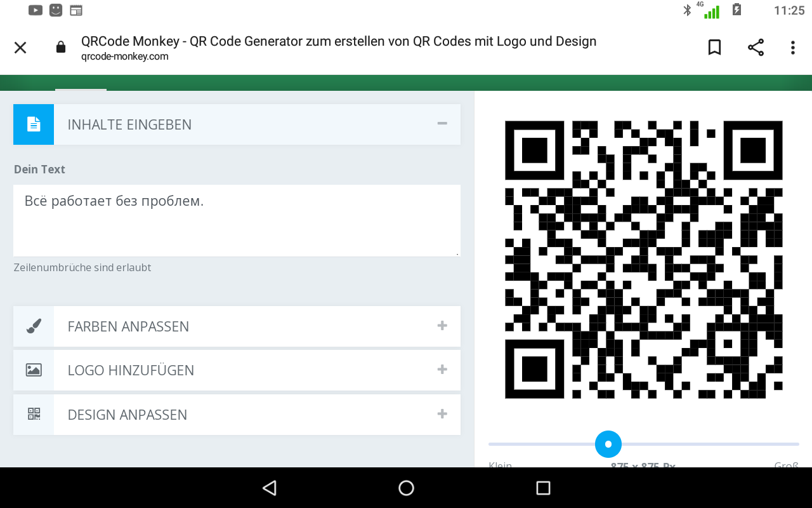Click inside the Dein Text field
Screen dimensions: 812x508
tap(236, 220)
